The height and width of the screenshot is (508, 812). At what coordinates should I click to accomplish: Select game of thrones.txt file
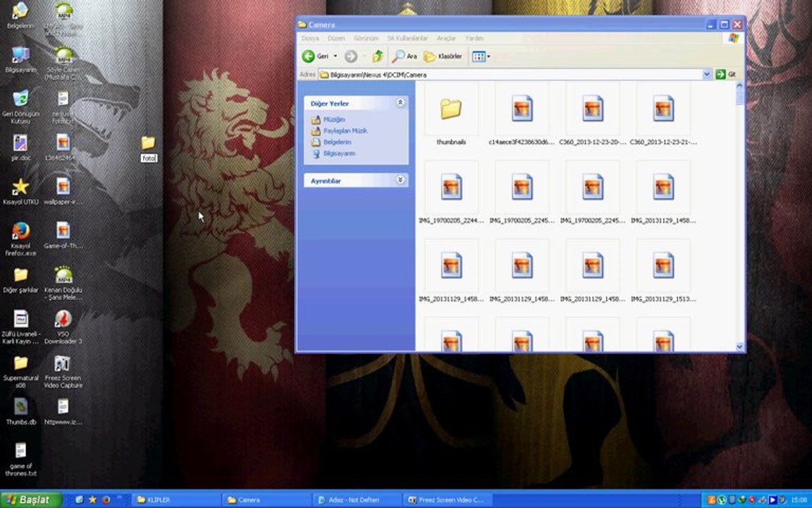tap(20, 459)
